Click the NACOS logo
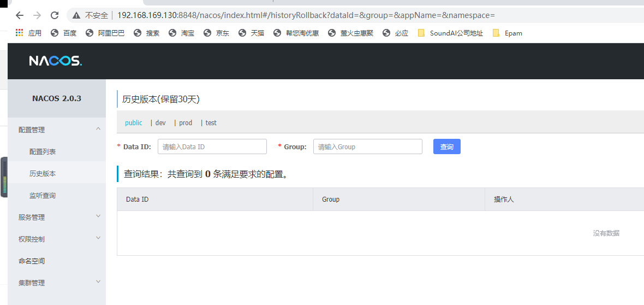This screenshot has width=644, height=305. coord(56,61)
